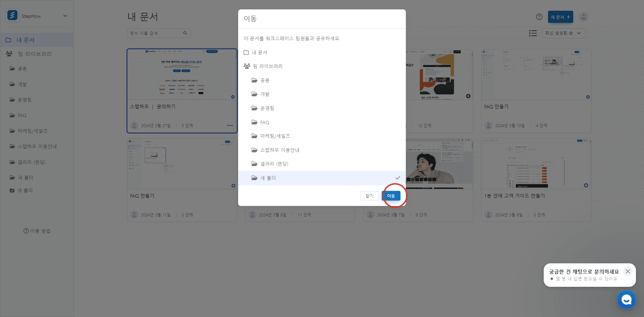Open the chat launcher bubble icon

(x=626, y=300)
